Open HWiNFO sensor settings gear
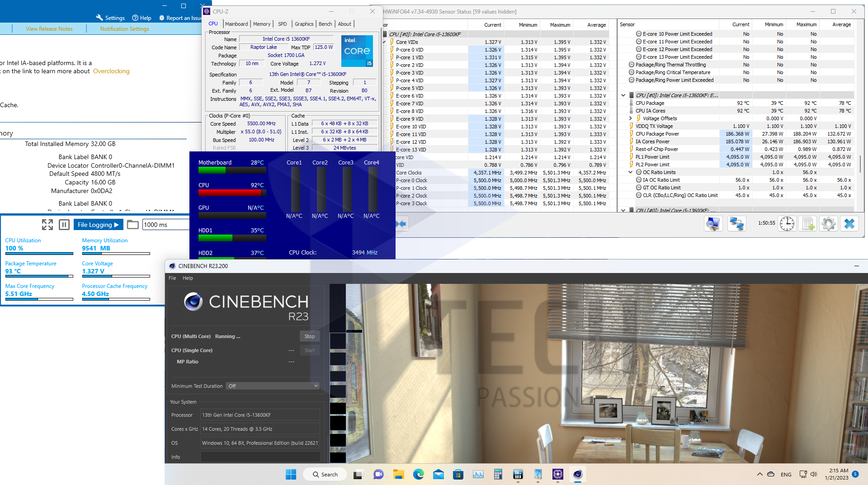This screenshot has width=868, height=485. (x=828, y=224)
